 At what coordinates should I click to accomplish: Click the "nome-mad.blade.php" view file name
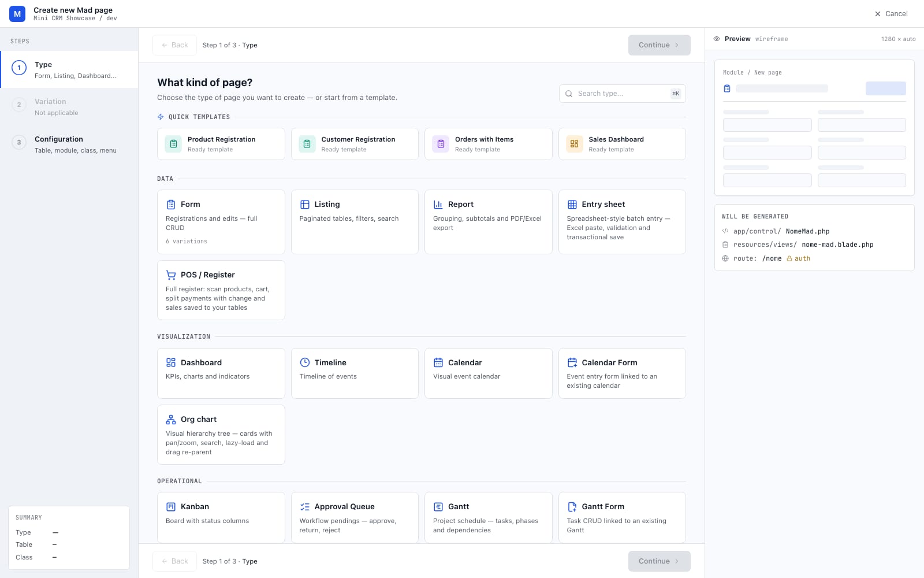[837, 244]
